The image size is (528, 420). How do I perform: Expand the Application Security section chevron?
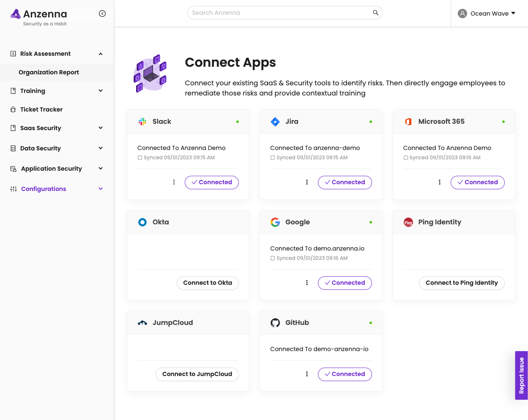click(101, 168)
